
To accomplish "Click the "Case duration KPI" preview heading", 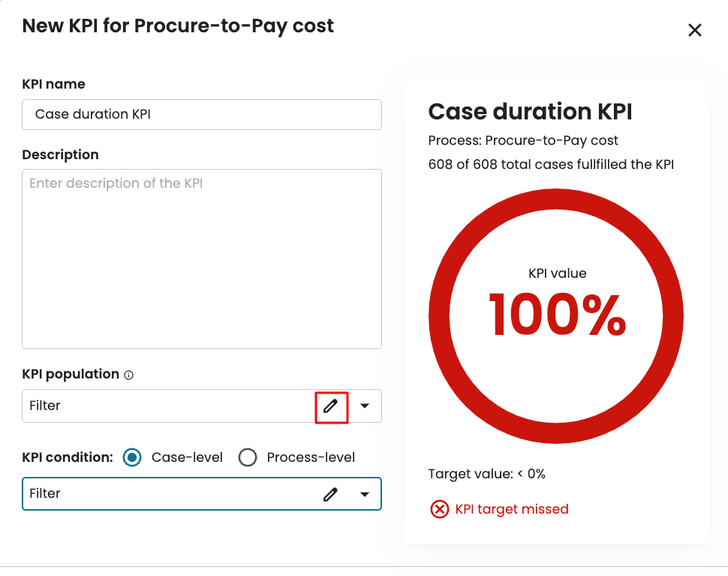I will click(x=530, y=112).
